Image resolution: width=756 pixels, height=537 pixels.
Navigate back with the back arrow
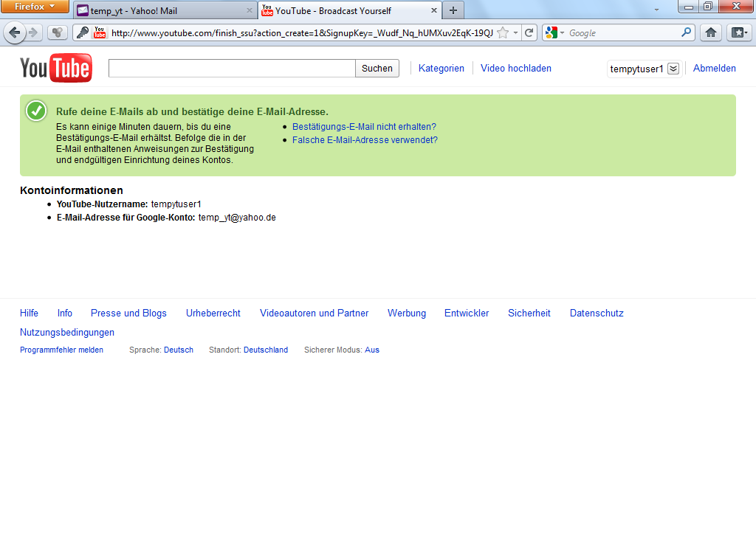(x=15, y=32)
